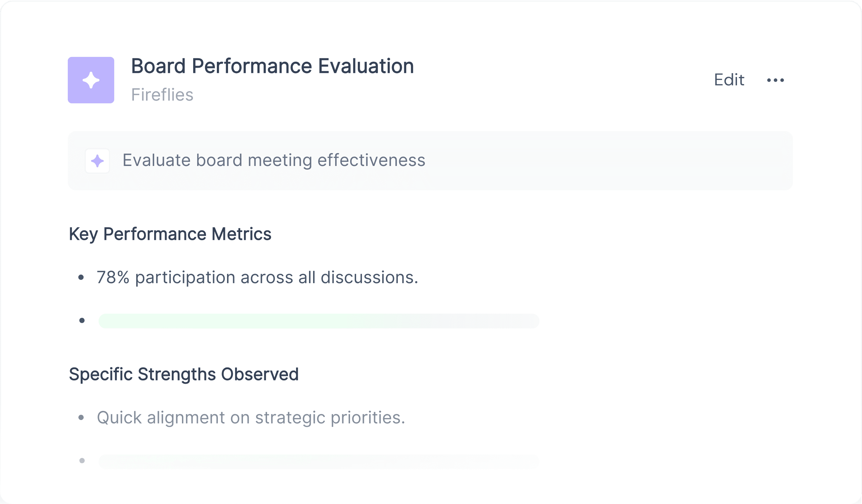
Task: Click the Evaluate board meeting effectiveness field
Action: [430, 161]
